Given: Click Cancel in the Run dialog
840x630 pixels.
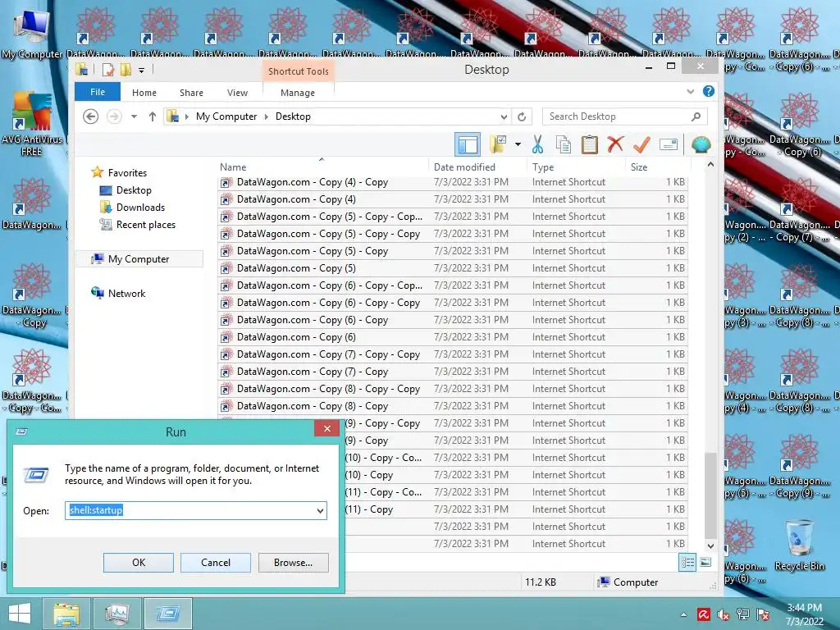Looking at the screenshot, I should 216,563.
